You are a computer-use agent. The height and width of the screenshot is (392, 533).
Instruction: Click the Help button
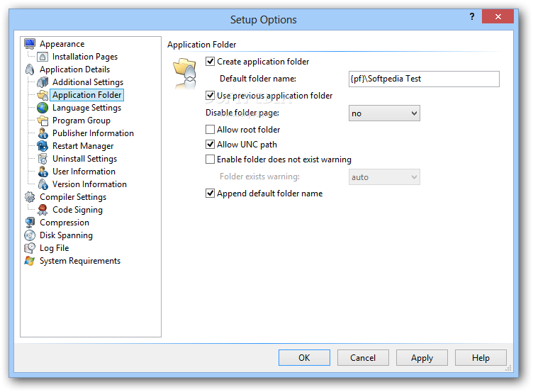tap(481, 358)
